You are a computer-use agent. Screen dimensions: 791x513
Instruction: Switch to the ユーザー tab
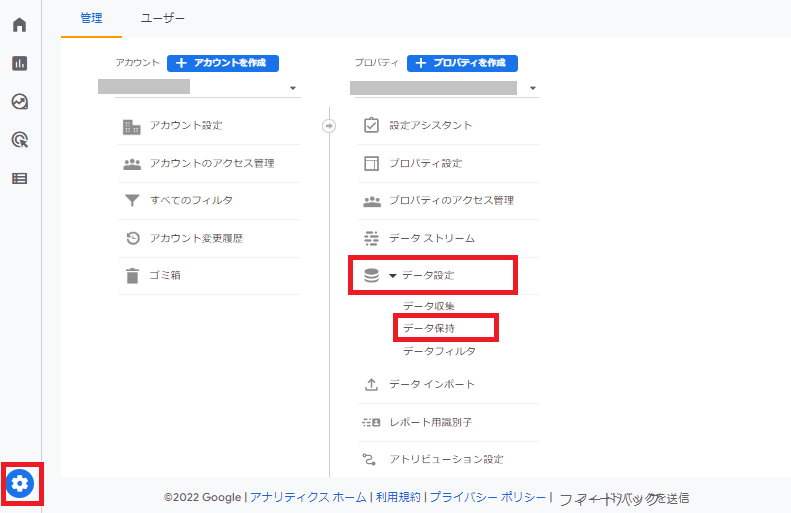[162, 18]
